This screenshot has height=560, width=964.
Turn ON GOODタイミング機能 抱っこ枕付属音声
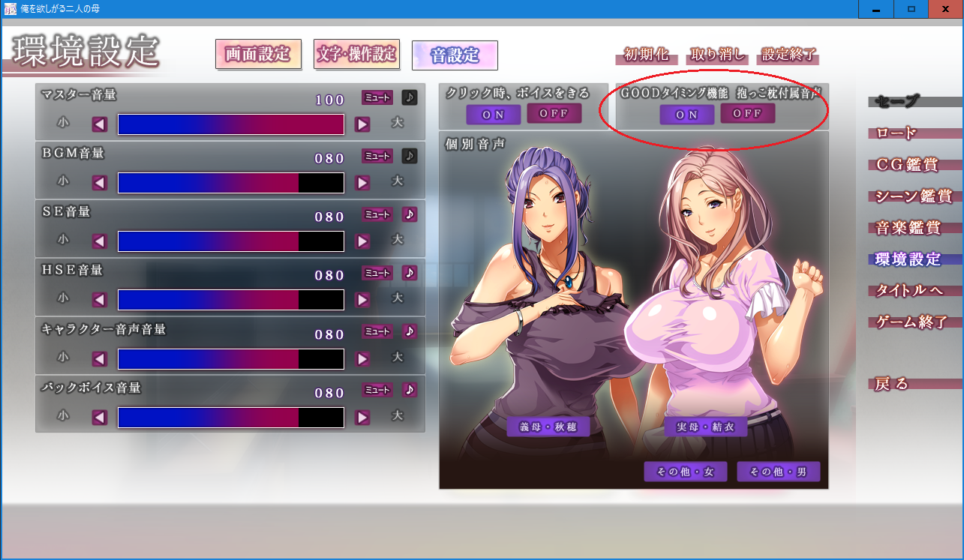point(687,114)
